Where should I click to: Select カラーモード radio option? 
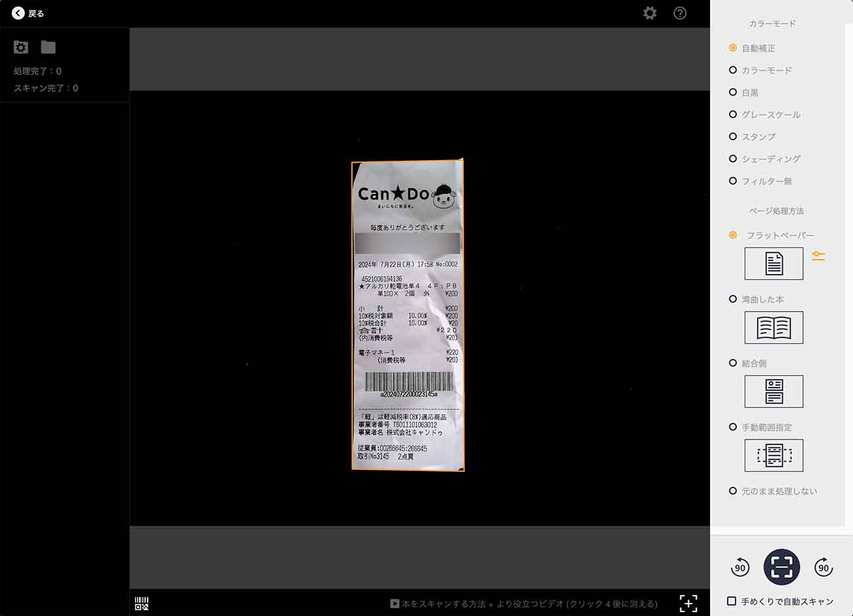(x=760, y=70)
